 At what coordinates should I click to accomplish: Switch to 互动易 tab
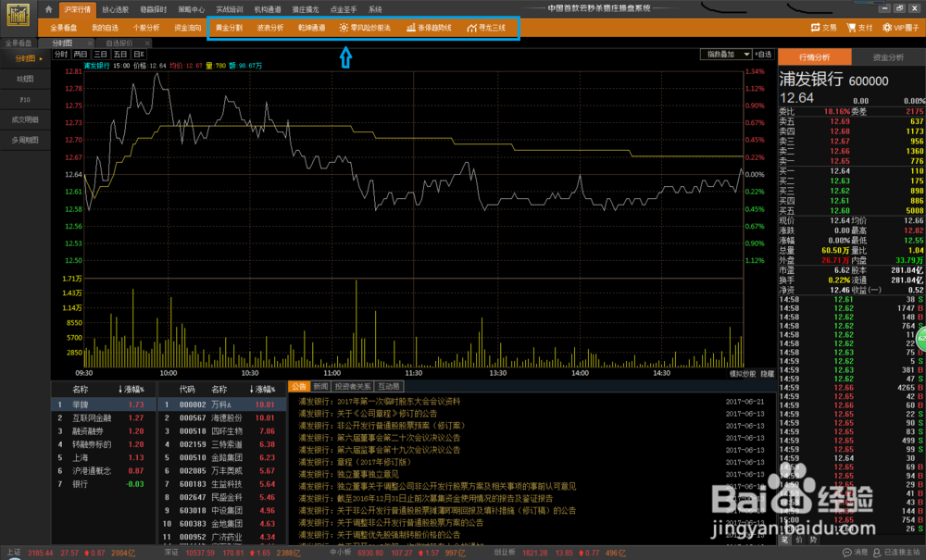(389, 387)
